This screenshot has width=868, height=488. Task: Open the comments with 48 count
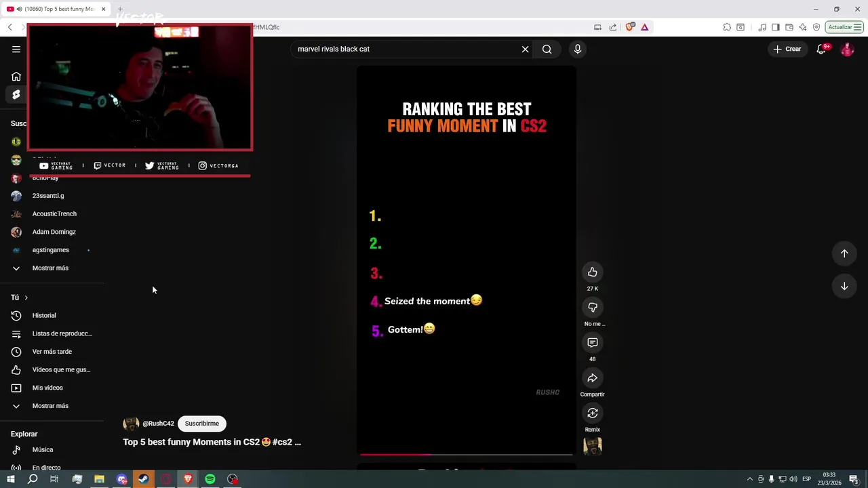click(593, 342)
